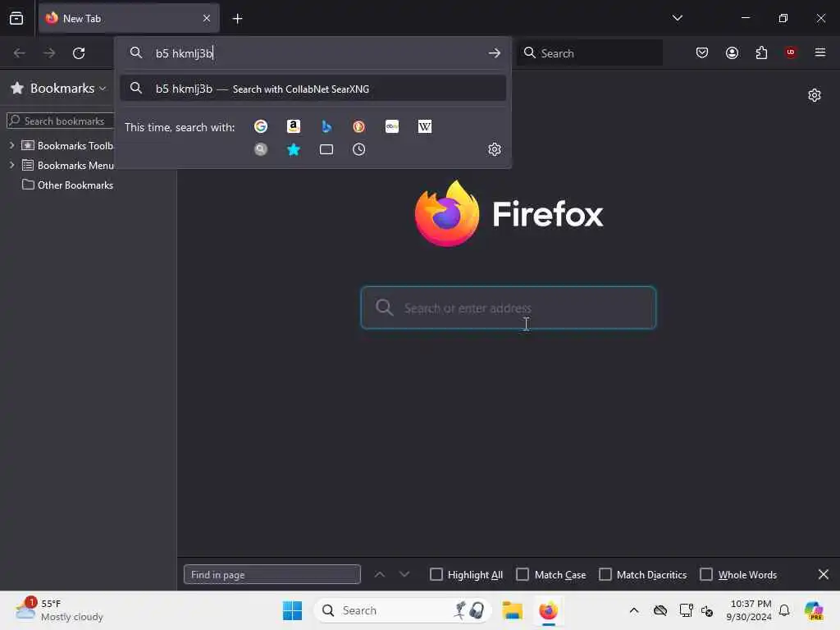Search open tabs via tab icon
The height and width of the screenshot is (630, 840).
point(326,149)
